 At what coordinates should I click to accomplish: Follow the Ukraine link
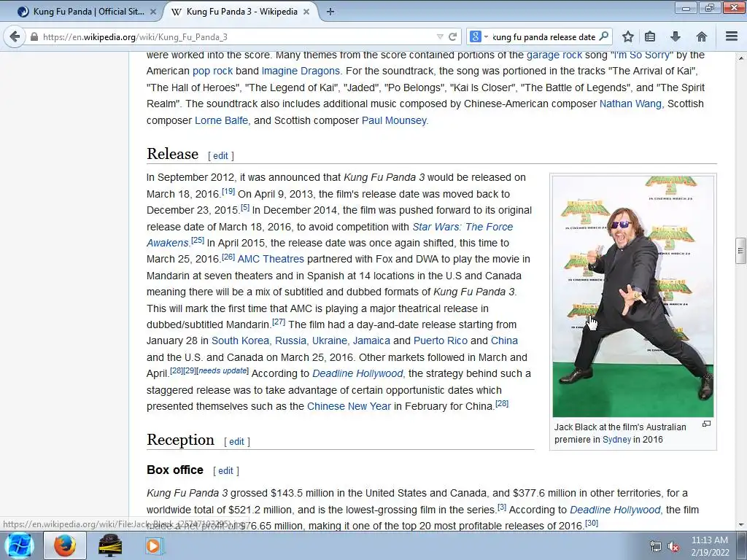click(329, 341)
